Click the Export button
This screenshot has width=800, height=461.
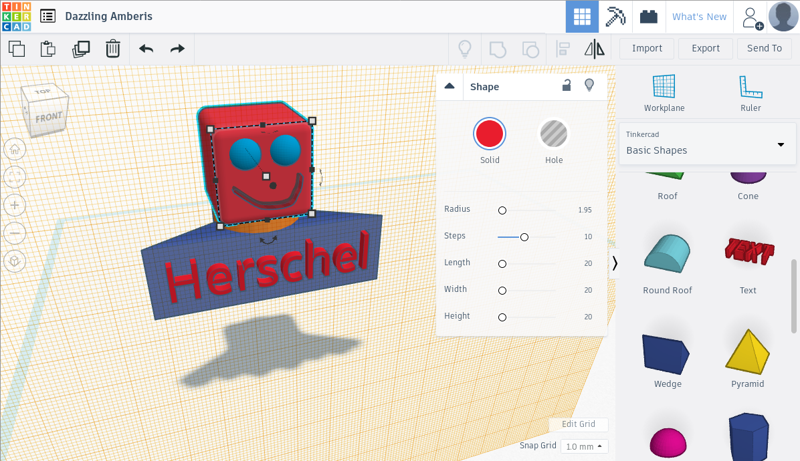705,48
